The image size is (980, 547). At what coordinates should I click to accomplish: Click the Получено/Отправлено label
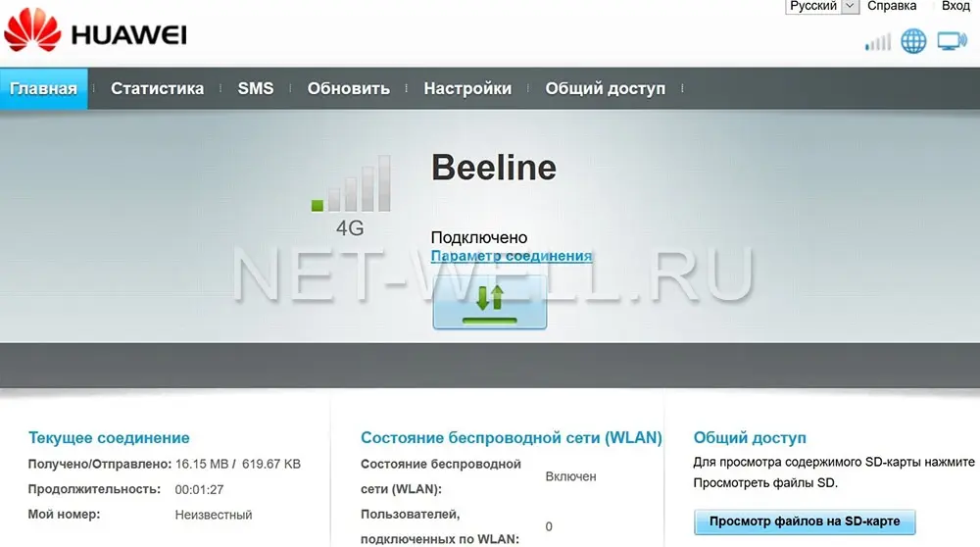99,464
